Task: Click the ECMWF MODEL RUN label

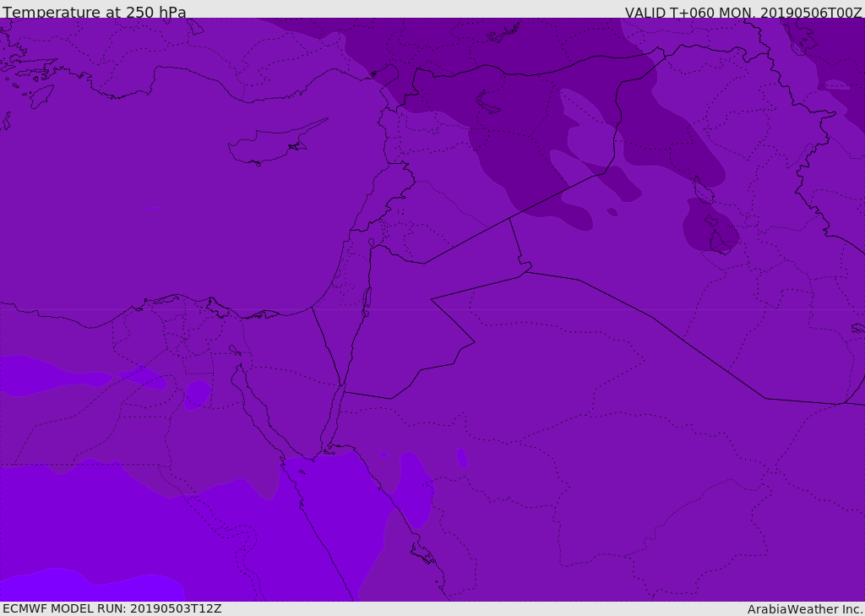Action: (112, 608)
